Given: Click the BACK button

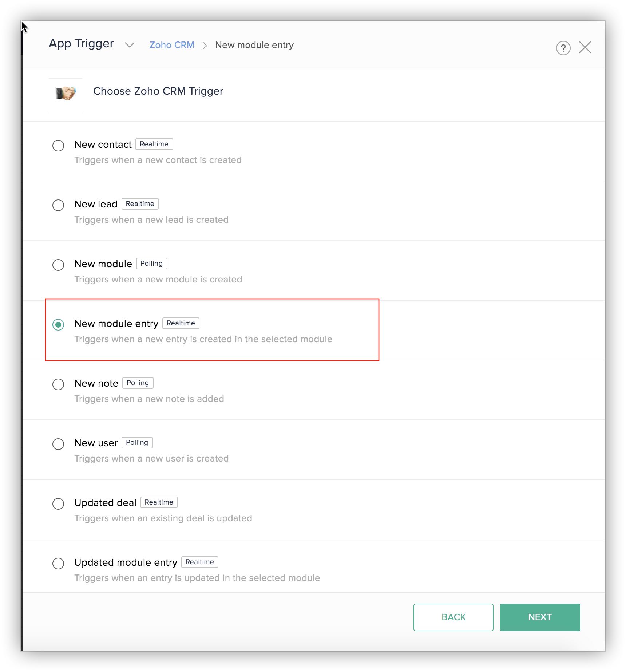Looking at the screenshot, I should point(453,617).
